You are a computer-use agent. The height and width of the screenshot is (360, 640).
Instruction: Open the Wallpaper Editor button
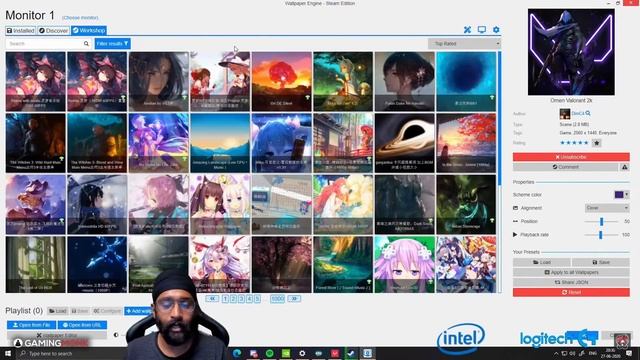coord(57,335)
